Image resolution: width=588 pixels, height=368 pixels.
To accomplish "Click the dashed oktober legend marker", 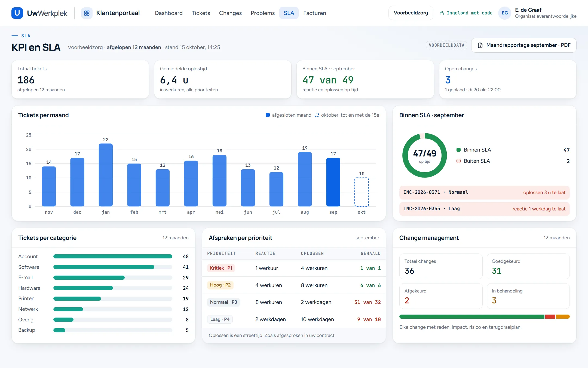I will coord(317,115).
